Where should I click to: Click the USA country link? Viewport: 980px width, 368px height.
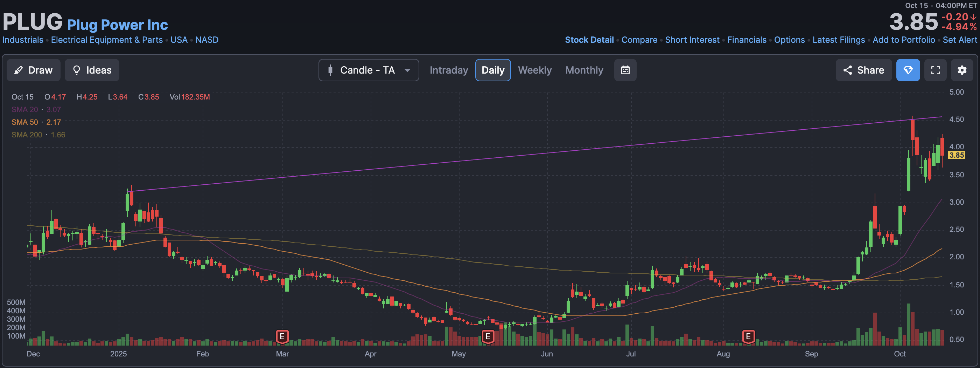pyautogui.click(x=179, y=40)
